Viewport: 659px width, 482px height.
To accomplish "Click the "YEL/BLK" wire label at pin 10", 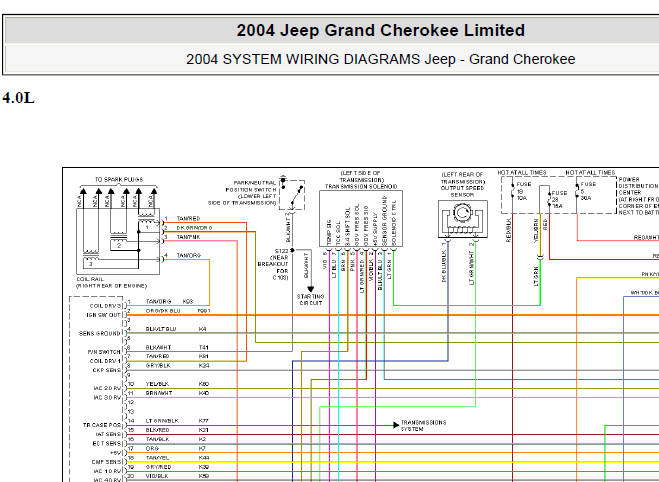I will click(157, 384).
